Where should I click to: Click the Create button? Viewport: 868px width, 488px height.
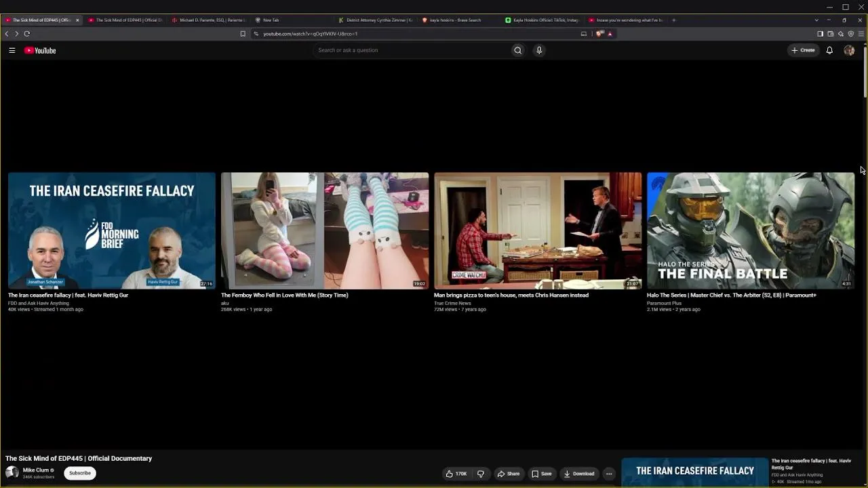(803, 50)
